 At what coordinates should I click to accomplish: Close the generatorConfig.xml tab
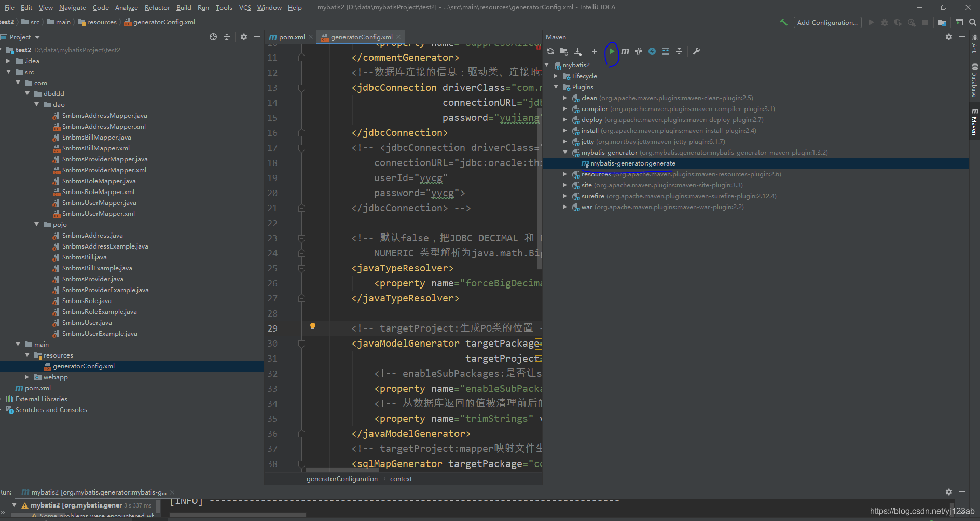pos(398,37)
